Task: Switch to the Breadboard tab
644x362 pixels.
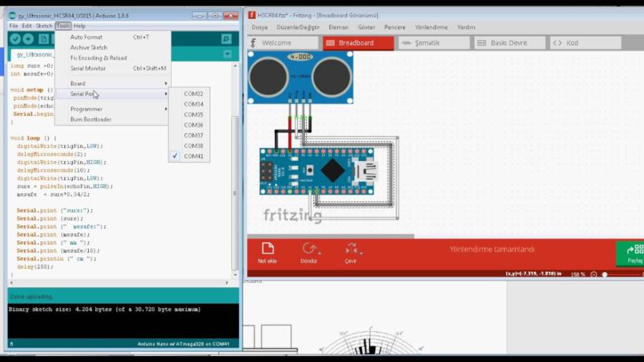Action: tap(358, 43)
